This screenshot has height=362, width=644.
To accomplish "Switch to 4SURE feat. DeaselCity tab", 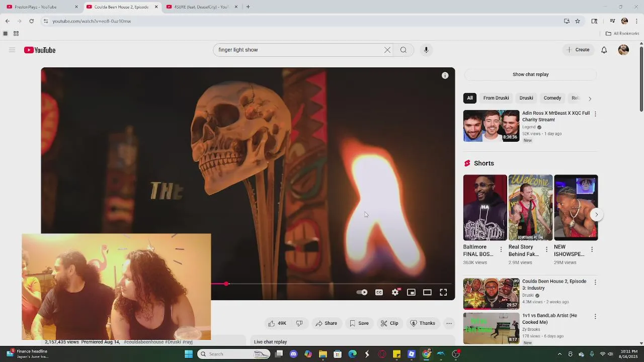I will (201, 7).
